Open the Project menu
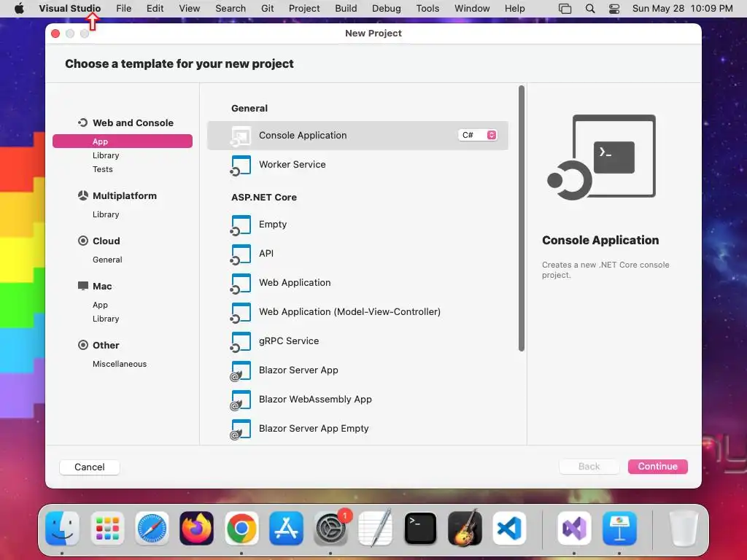 pyautogui.click(x=304, y=8)
